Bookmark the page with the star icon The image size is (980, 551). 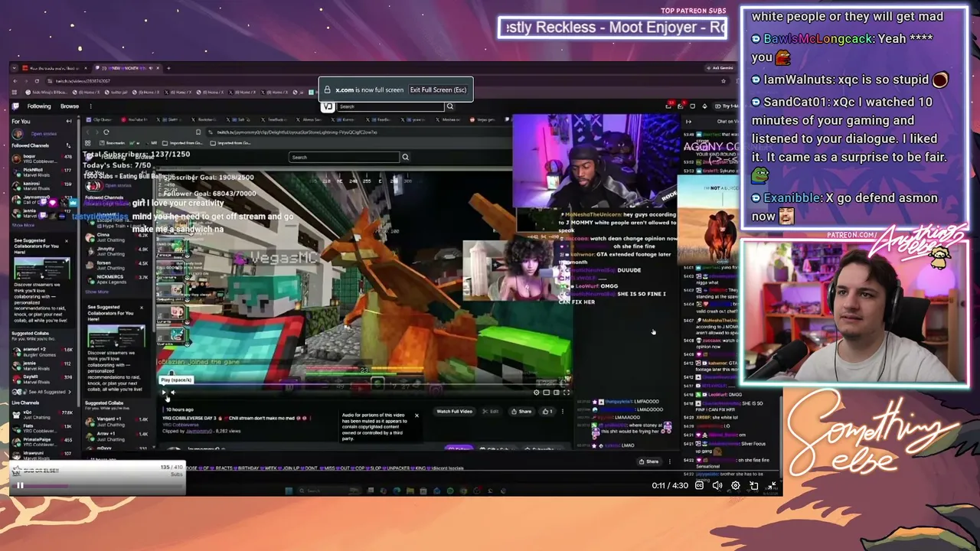(724, 81)
